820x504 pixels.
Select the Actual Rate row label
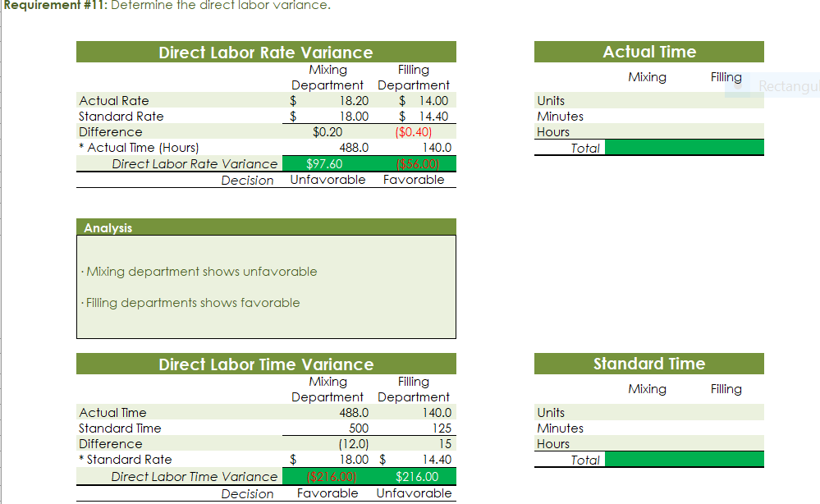click(x=114, y=100)
